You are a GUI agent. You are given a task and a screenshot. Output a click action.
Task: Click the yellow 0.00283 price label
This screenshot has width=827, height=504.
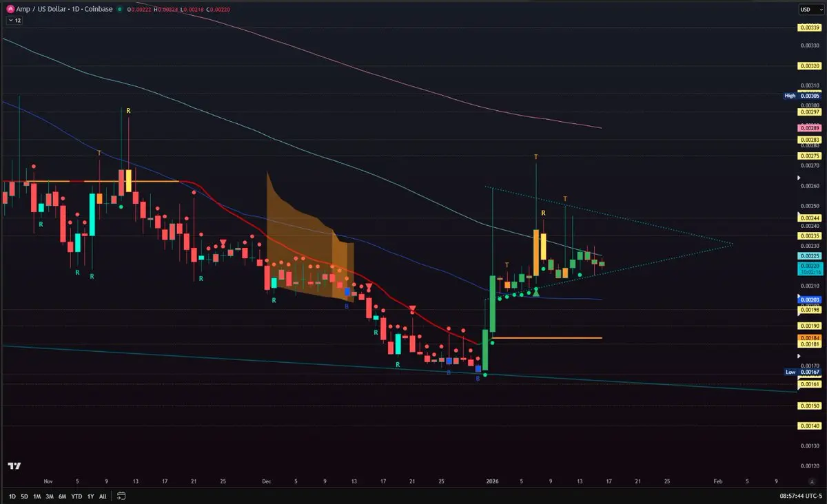[x=809, y=140]
